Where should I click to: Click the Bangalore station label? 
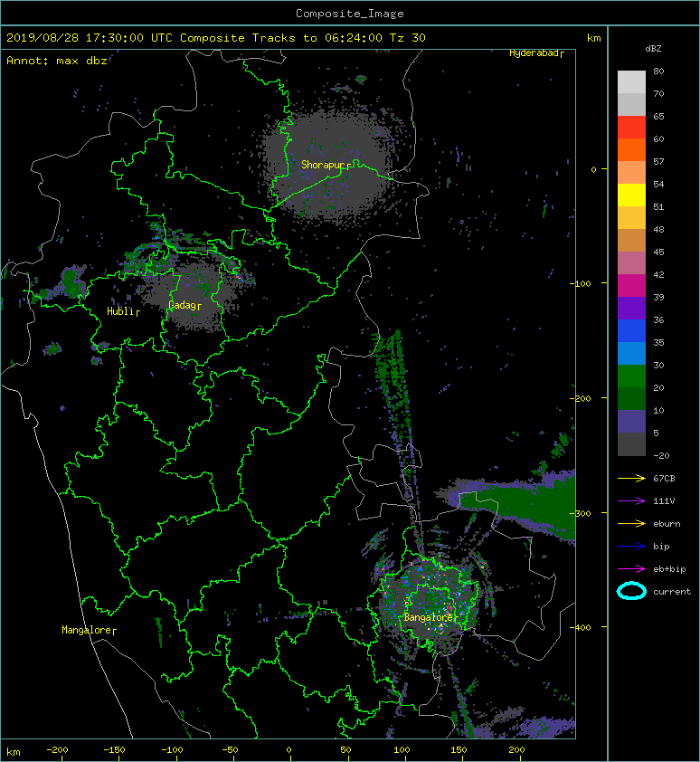tap(429, 618)
